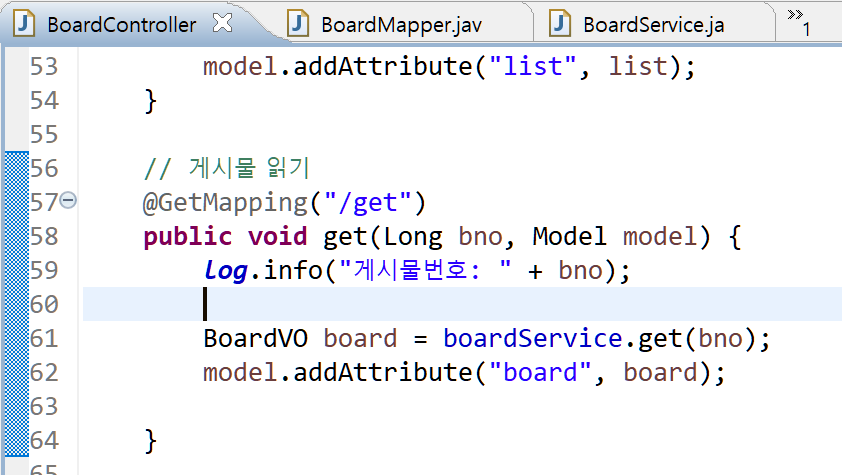Screen dimensions: 842x475
Task: Click the BoardVO type name
Action: click(256, 339)
